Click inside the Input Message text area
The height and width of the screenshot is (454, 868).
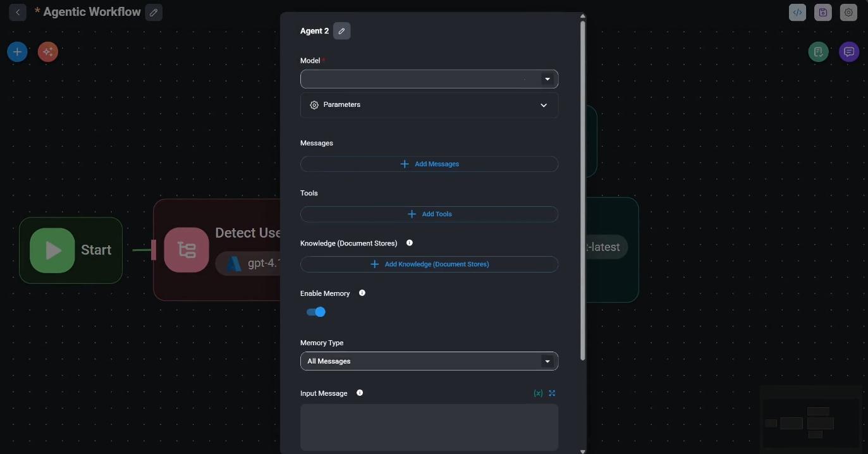click(x=429, y=427)
